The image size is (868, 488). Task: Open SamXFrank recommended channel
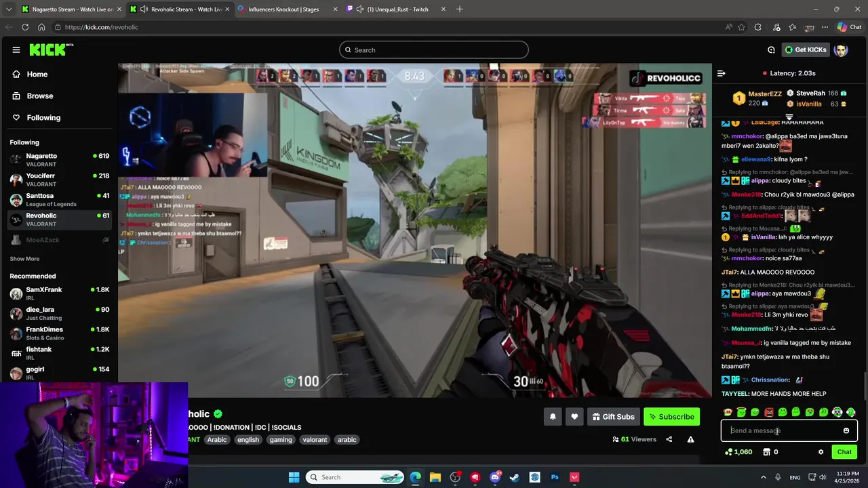(x=60, y=293)
